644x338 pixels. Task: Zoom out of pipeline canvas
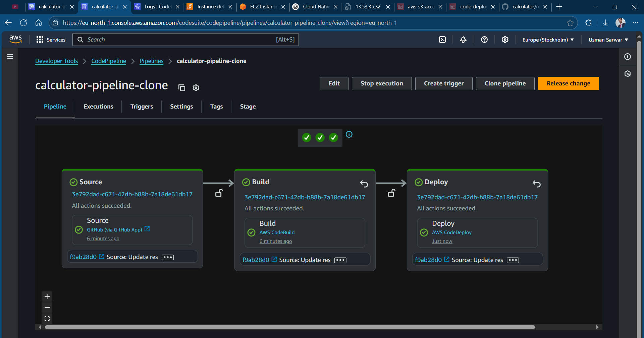click(47, 308)
